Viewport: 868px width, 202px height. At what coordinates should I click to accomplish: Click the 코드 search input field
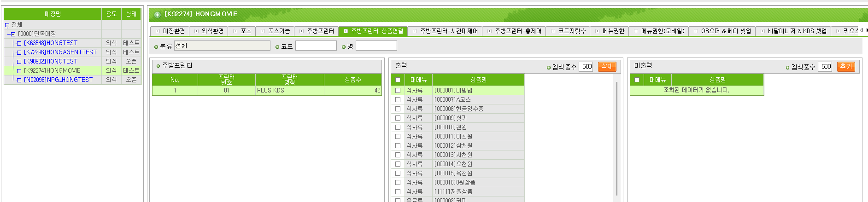coord(316,46)
